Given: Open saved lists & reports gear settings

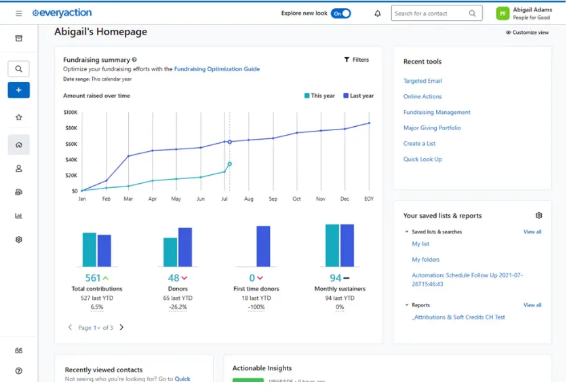Looking at the screenshot, I should 538,216.
